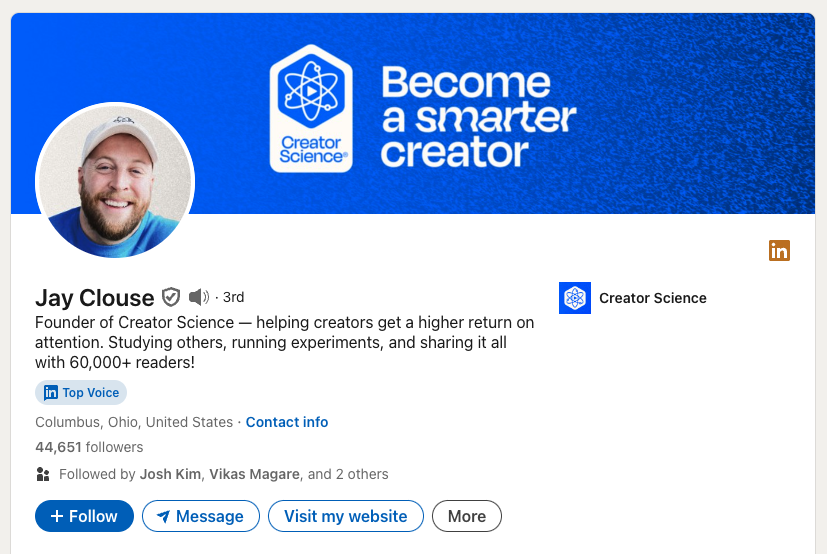This screenshot has width=827, height=554.
Task: Click the followers people icon
Action: [42, 474]
